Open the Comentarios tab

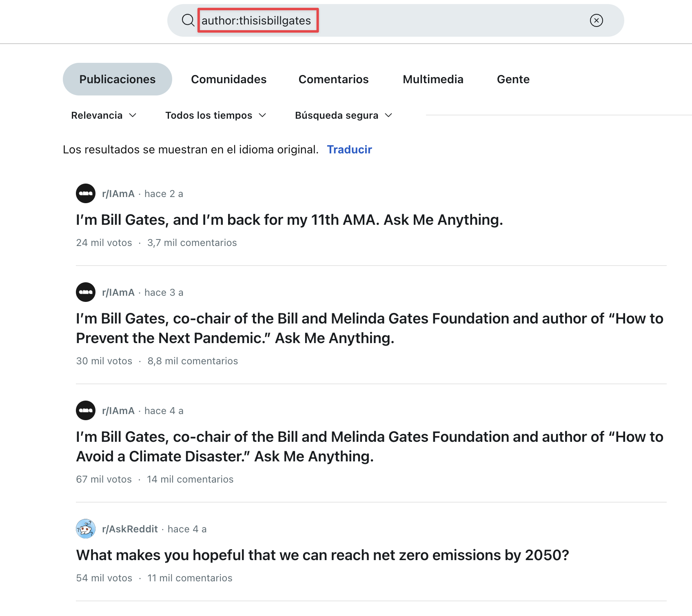click(x=333, y=79)
